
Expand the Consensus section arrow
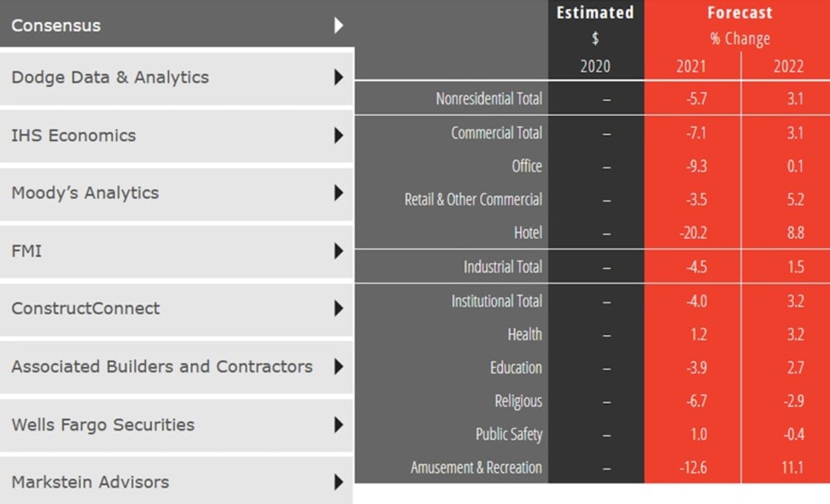click(x=338, y=25)
